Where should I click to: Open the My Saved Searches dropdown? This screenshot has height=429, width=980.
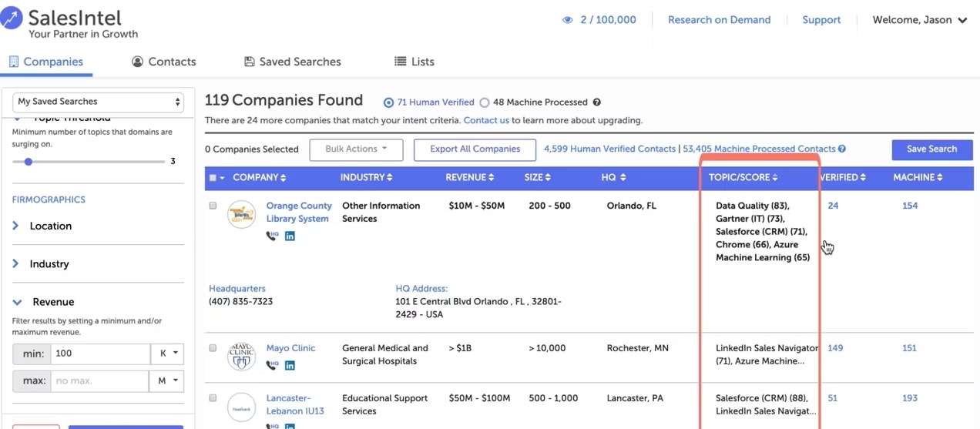(98, 102)
